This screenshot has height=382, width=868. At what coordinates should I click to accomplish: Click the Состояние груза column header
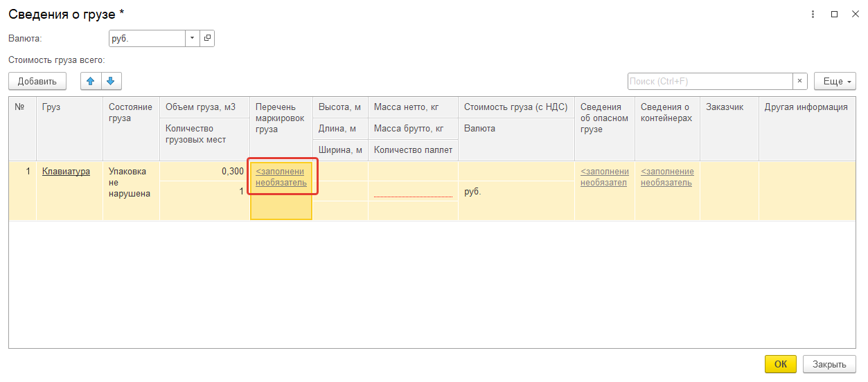click(x=131, y=129)
